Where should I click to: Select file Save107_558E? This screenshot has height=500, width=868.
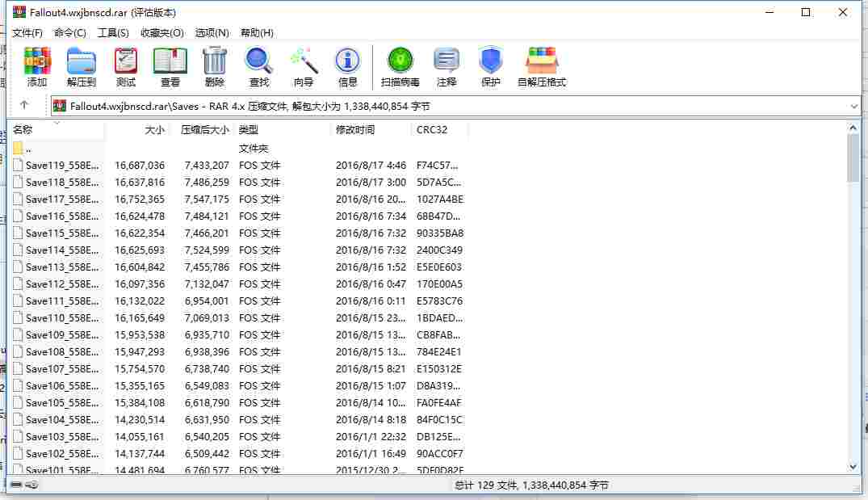coord(62,369)
